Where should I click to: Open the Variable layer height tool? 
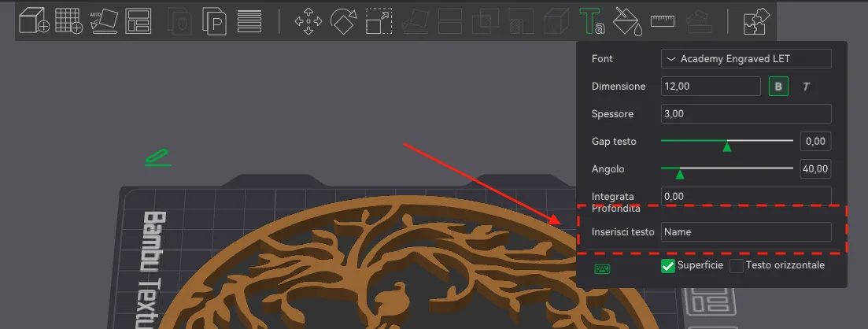click(x=249, y=21)
